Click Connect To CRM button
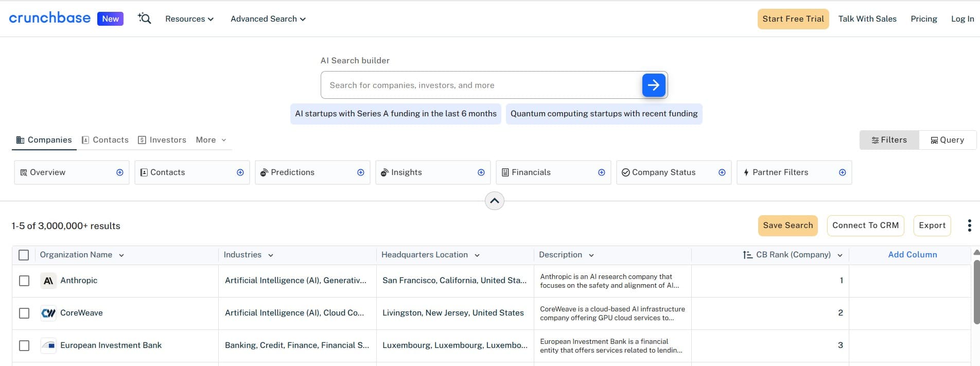Image resolution: width=980 pixels, height=366 pixels. (x=866, y=225)
